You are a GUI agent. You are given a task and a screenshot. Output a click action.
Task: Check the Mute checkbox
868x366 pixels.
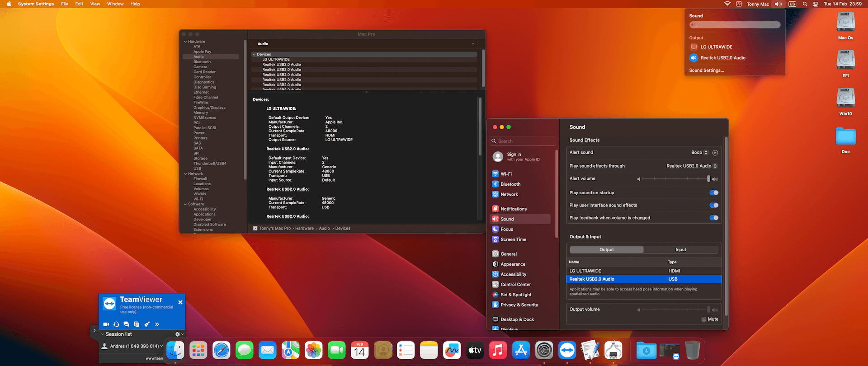pyautogui.click(x=704, y=319)
